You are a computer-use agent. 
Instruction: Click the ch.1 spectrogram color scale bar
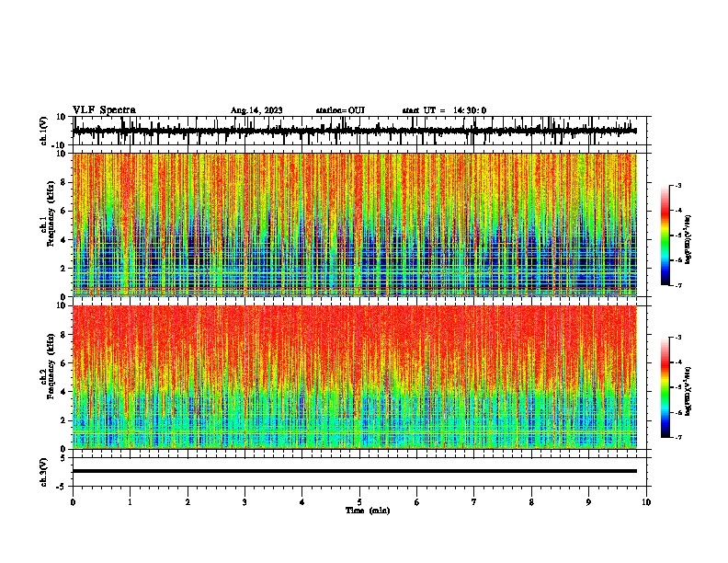pos(665,236)
